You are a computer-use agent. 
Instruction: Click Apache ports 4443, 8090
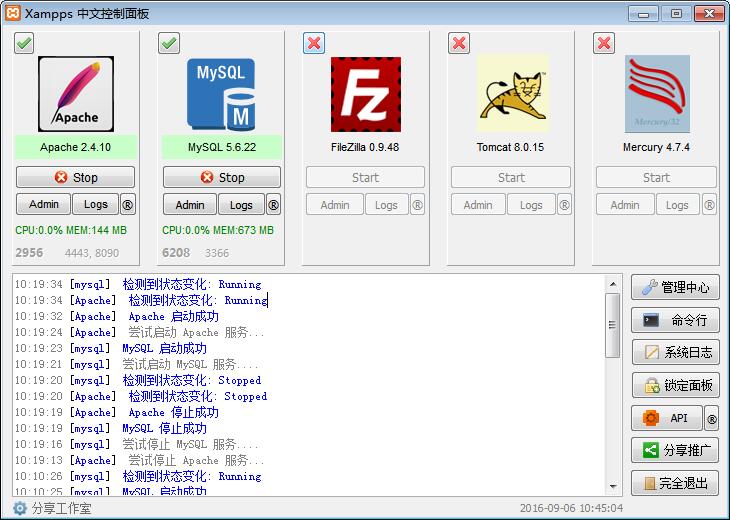coord(92,253)
